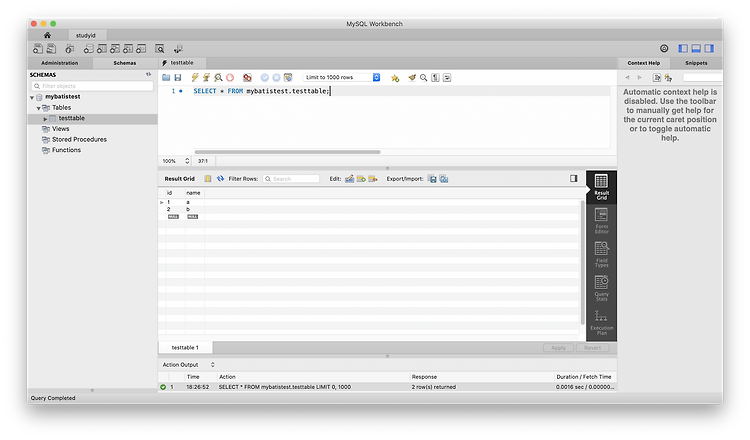Commit the transaction with the check icon
The height and width of the screenshot is (440, 750).
(265, 77)
